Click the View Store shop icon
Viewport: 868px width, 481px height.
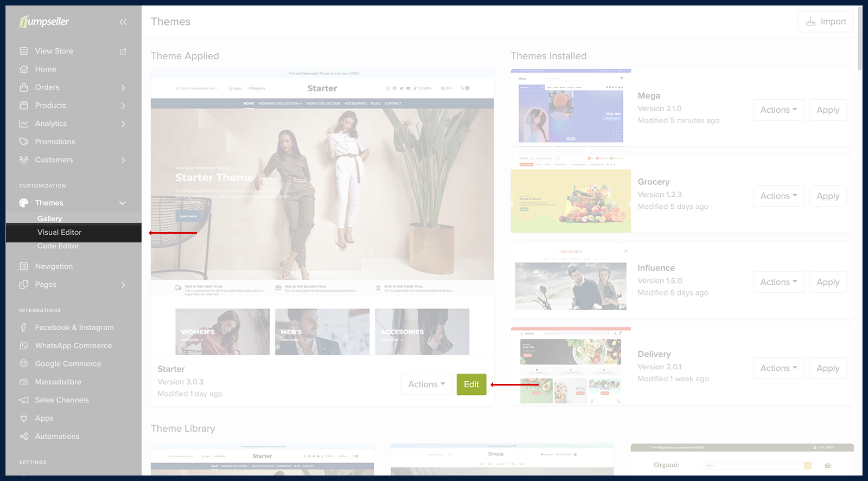pos(24,51)
